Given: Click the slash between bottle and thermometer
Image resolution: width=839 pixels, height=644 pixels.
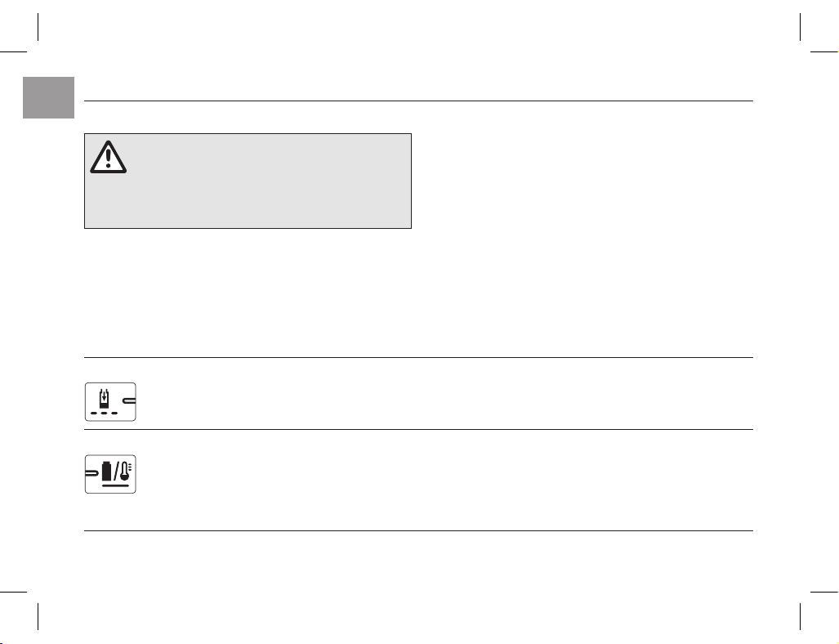Looking at the screenshot, I should (x=116, y=471).
